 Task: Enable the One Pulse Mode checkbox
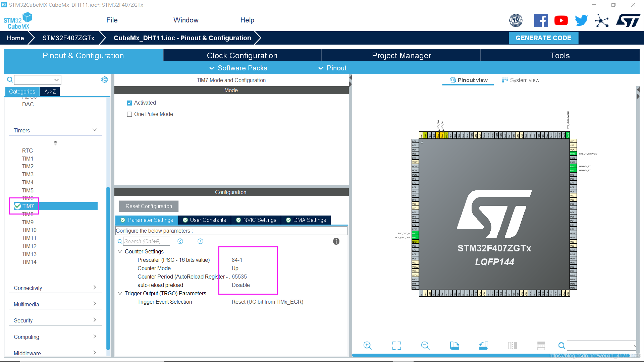[x=129, y=114]
